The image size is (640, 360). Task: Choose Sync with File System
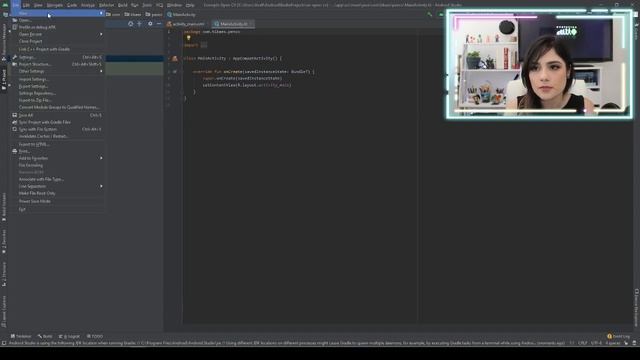coord(58,129)
